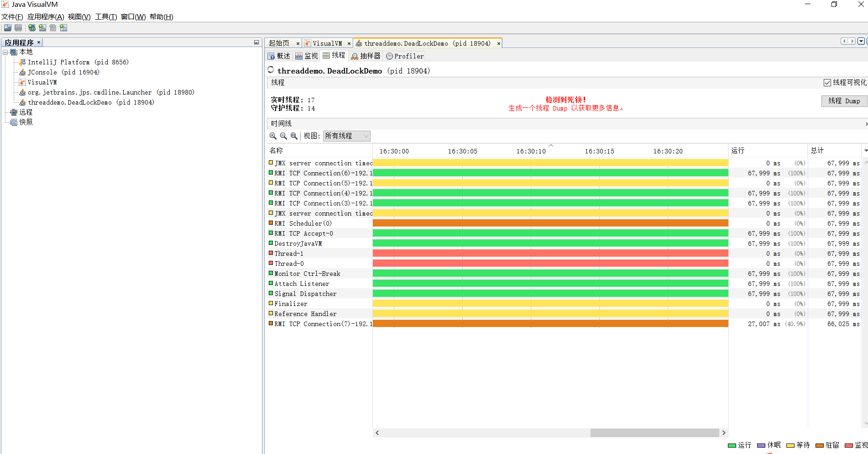Click the purple 休眠 legend swatch
868x454 pixels.
[x=761, y=446]
